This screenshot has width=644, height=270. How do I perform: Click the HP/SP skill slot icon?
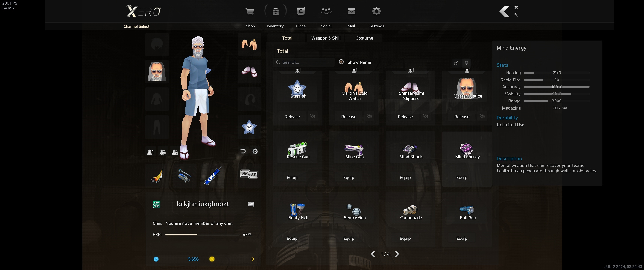(x=249, y=174)
